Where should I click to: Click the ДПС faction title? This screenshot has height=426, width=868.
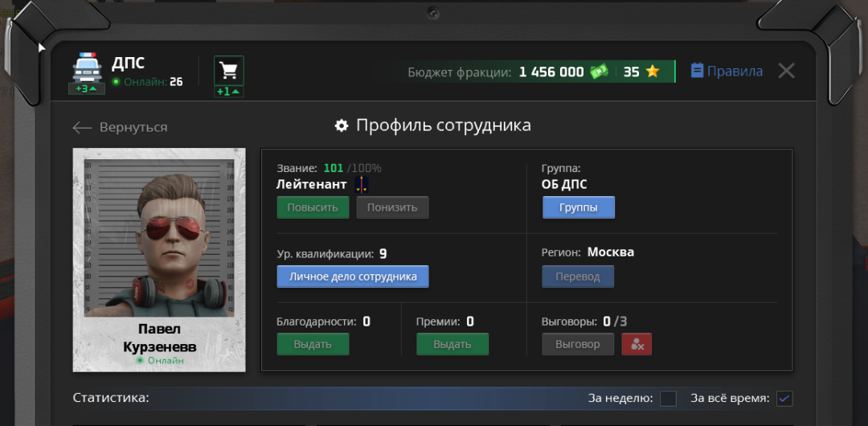click(128, 63)
